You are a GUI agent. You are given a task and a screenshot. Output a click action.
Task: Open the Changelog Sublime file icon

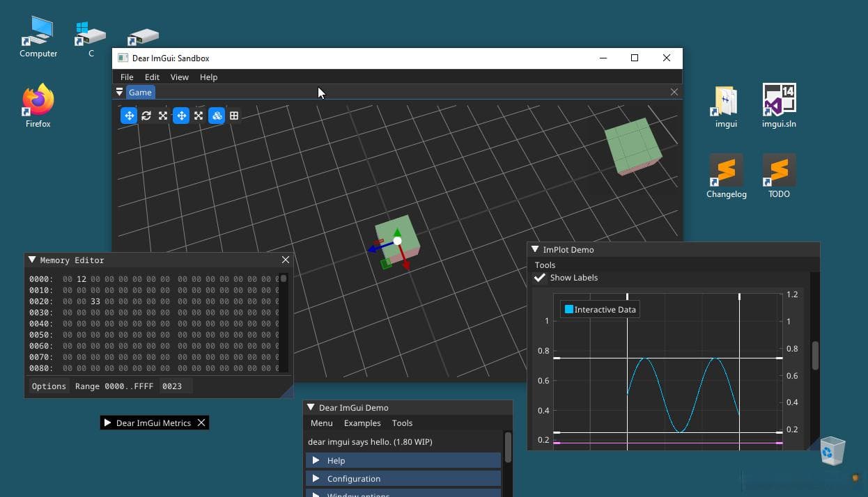(x=726, y=176)
